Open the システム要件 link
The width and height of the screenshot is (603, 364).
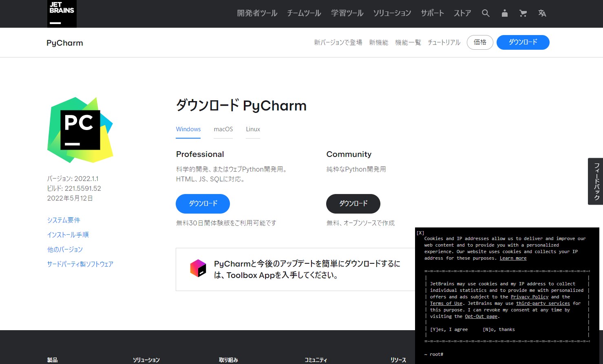(x=64, y=220)
